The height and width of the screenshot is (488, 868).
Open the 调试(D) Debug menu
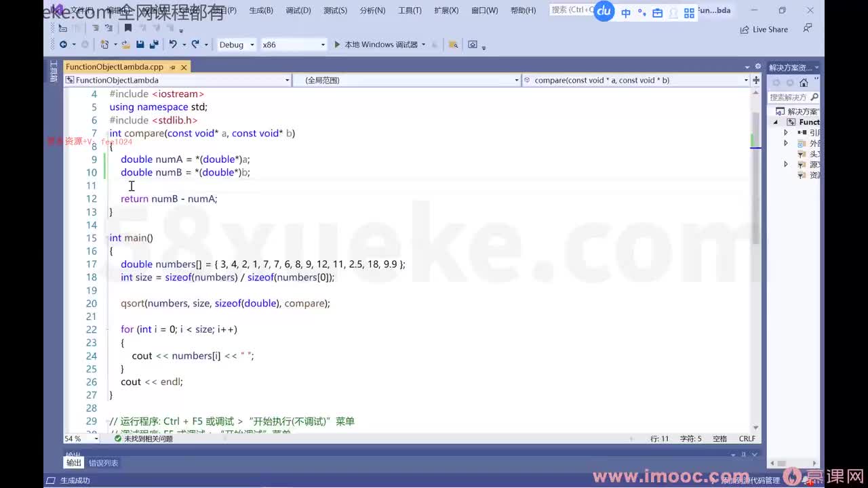point(298,10)
